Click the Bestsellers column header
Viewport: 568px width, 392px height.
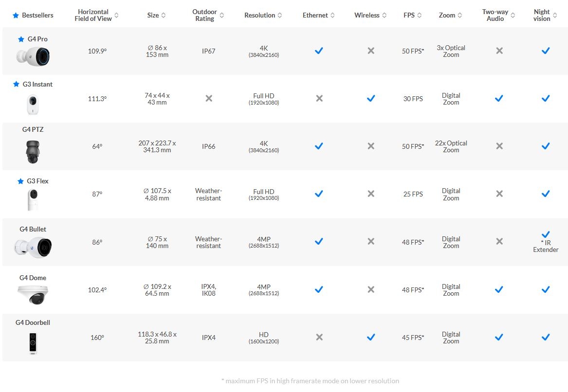pyautogui.click(x=37, y=15)
